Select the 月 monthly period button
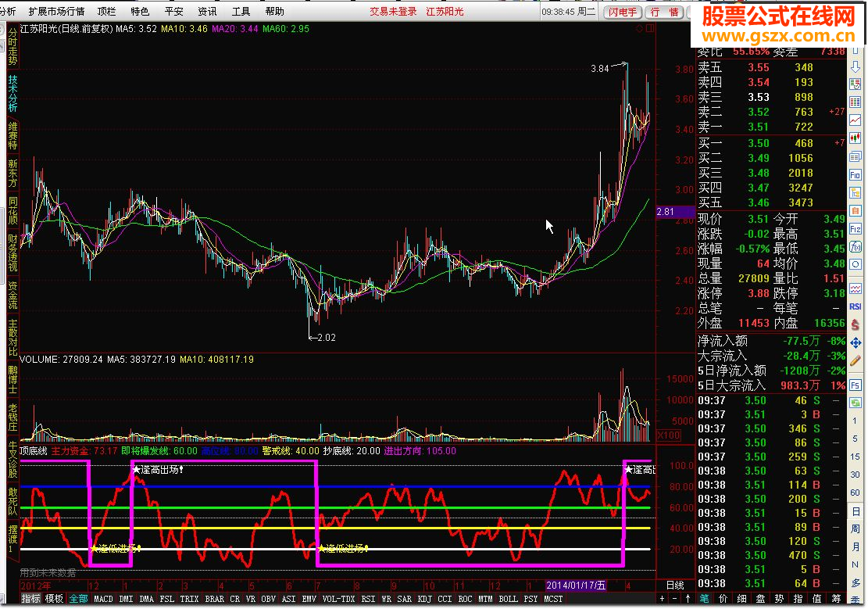The height and width of the screenshot is (609, 868). click(855, 547)
